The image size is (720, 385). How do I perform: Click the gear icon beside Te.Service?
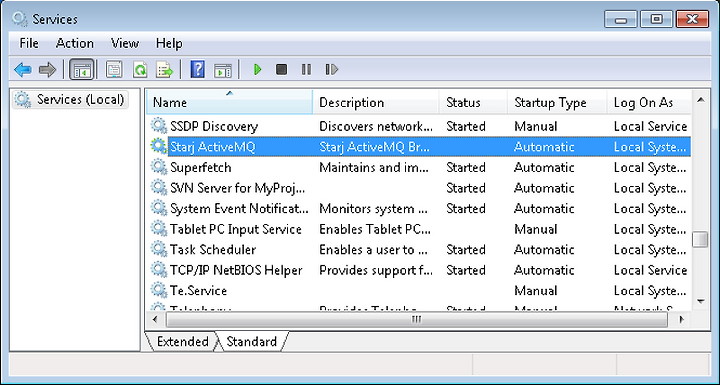[x=159, y=290]
